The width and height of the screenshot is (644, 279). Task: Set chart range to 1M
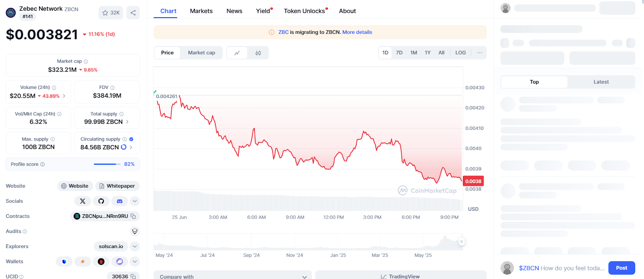[414, 53]
